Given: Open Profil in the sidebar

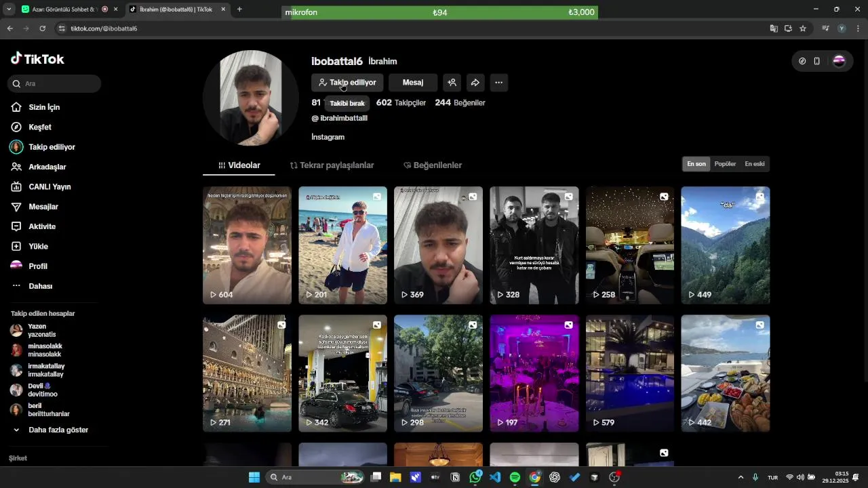Looking at the screenshot, I should click(x=38, y=266).
